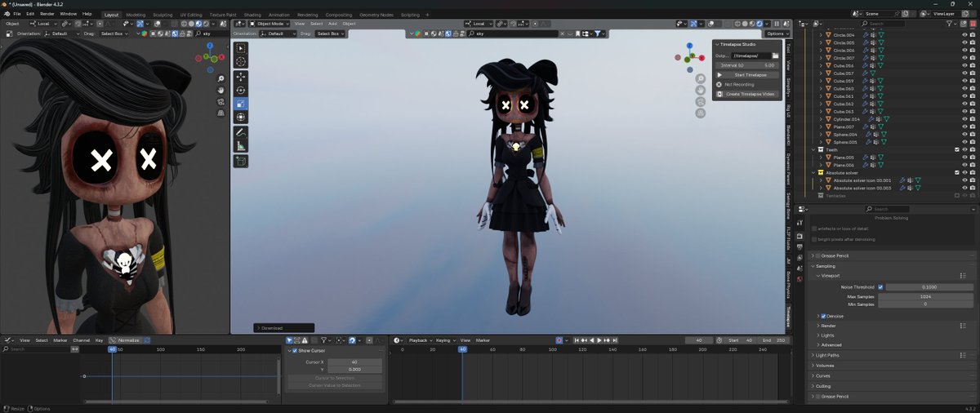This screenshot has height=413, width=980.
Task: Click the Max Samples value field
Action: click(x=925, y=296)
